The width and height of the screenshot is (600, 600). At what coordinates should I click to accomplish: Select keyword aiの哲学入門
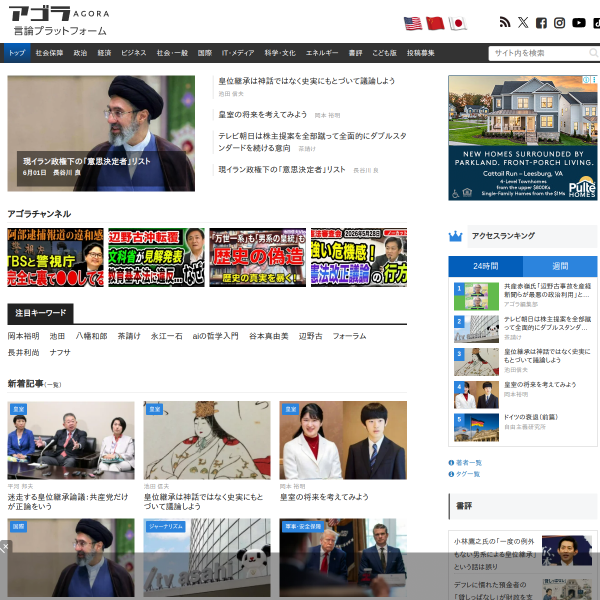click(x=215, y=336)
